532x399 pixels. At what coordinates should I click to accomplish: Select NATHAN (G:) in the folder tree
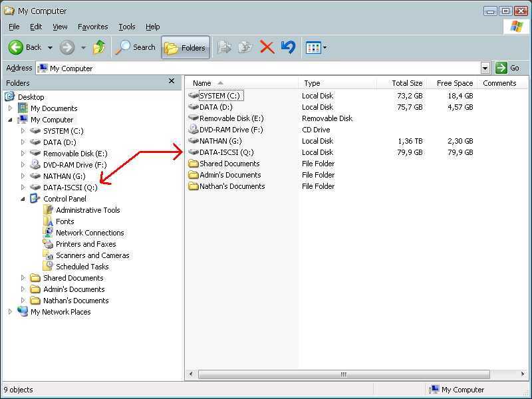coord(64,176)
